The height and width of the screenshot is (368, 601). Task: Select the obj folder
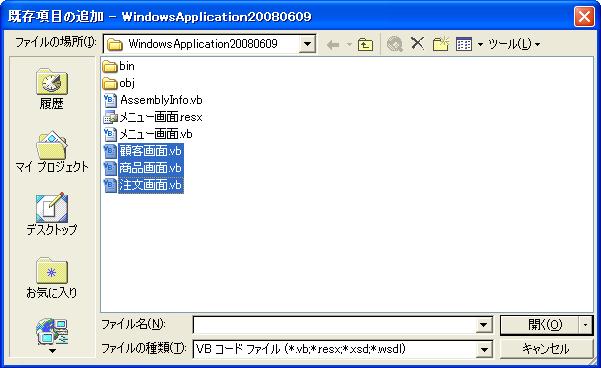(x=119, y=83)
